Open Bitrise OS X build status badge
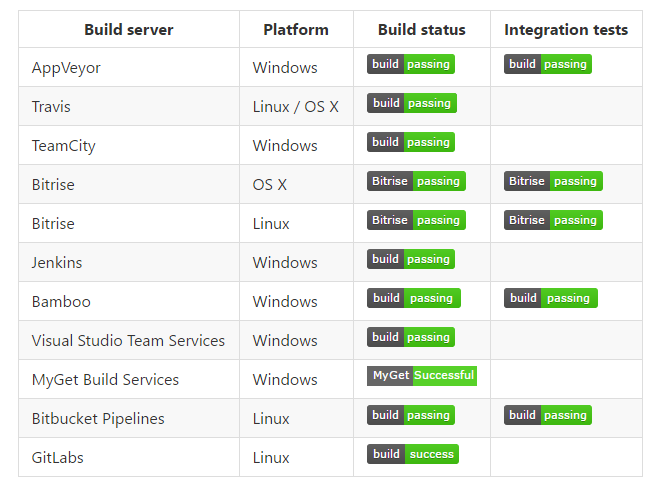The height and width of the screenshot is (494, 659). (x=415, y=181)
